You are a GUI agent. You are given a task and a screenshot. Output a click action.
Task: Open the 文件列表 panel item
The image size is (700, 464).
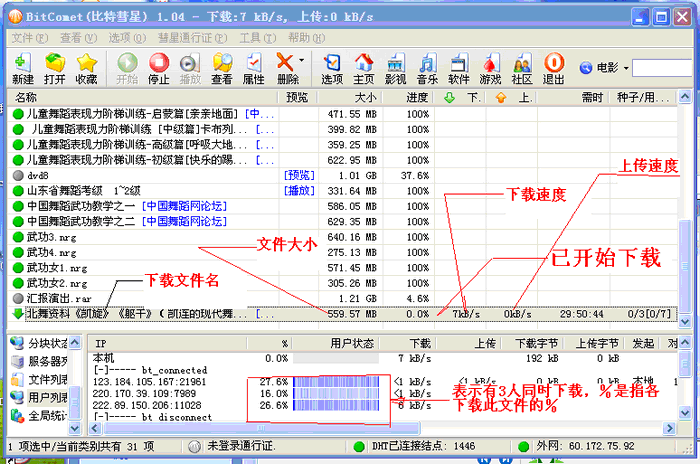(39, 379)
